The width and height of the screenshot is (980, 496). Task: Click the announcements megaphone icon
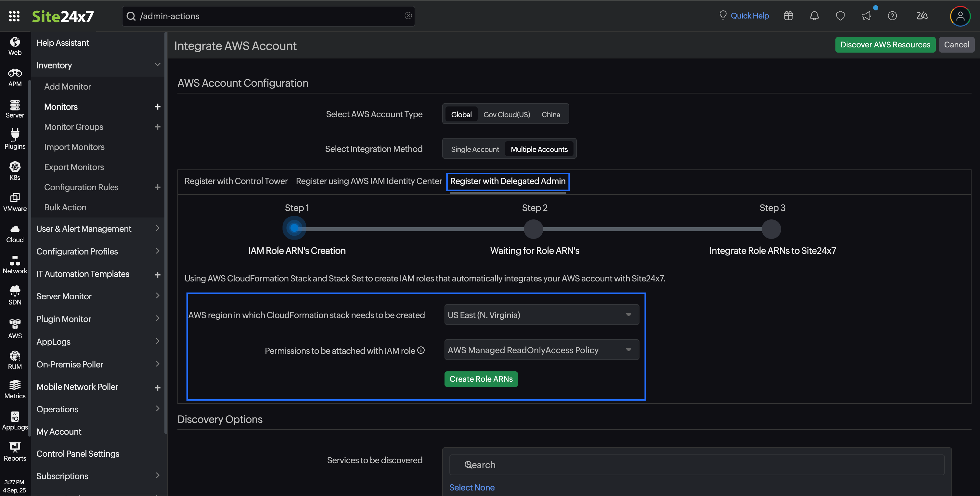[866, 16]
